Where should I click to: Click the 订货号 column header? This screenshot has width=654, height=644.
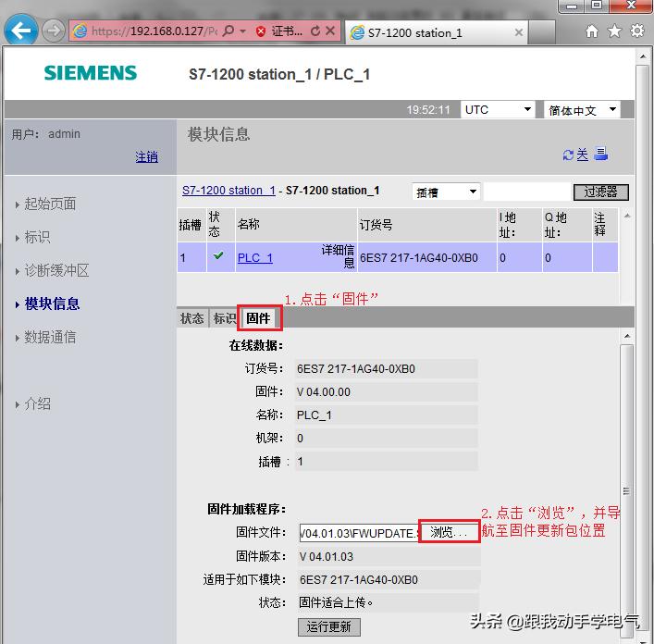click(426, 225)
